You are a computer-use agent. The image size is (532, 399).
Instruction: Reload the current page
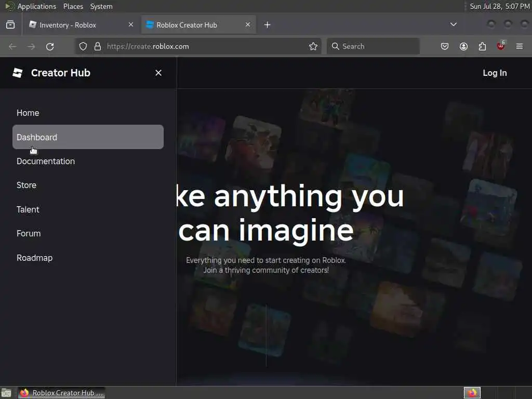tap(50, 46)
